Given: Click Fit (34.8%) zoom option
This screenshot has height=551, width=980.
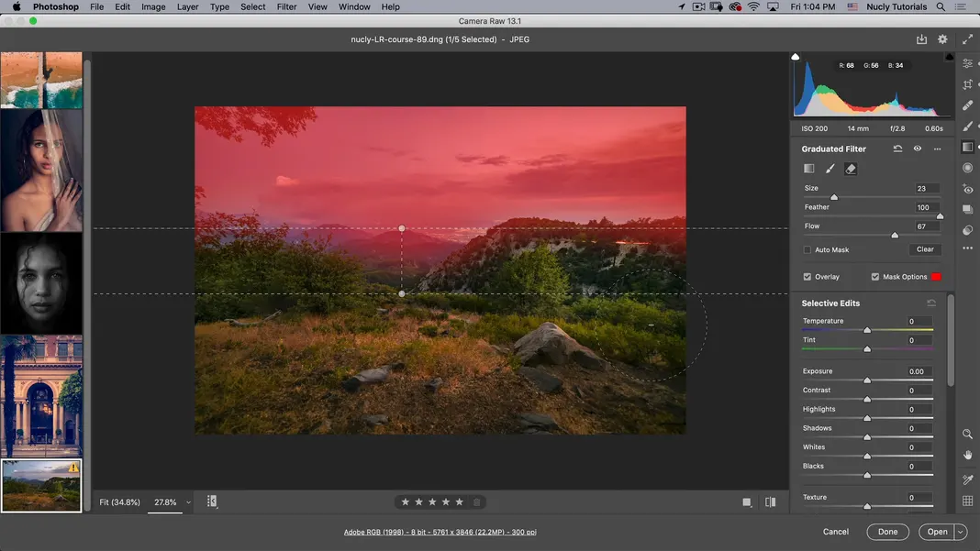Looking at the screenshot, I should 120,502.
